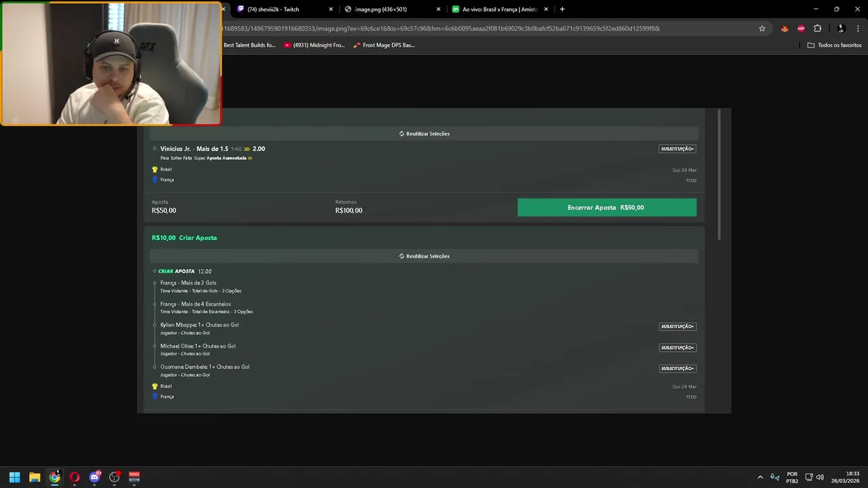
Task: Click Substituição+ beside Michael Olise
Action: pos(677,348)
